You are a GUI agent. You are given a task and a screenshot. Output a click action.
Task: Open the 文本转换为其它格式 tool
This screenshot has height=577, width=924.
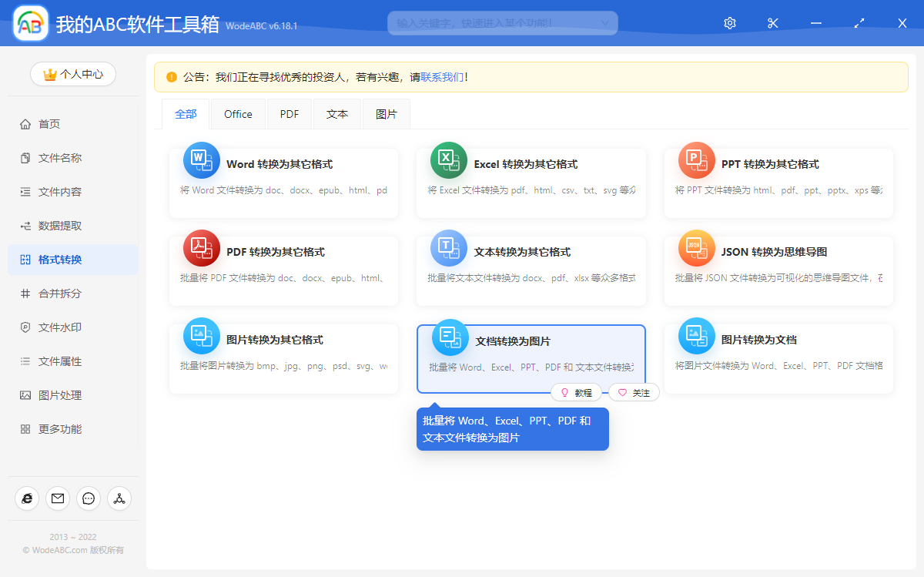(531, 268)
